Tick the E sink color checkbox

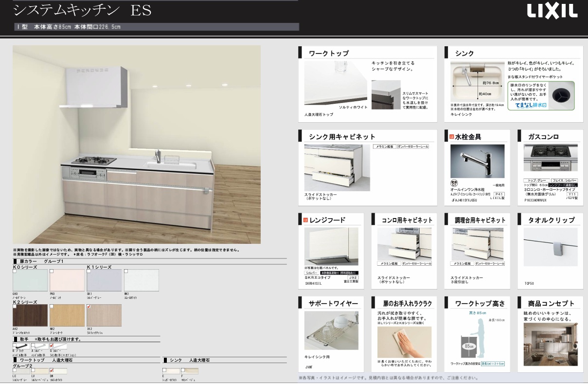164,370
